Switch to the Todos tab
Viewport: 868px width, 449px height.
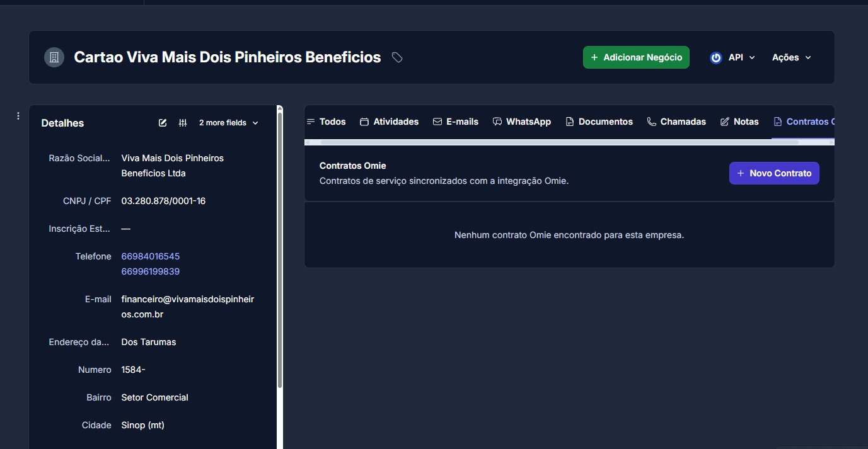point(326,122)
